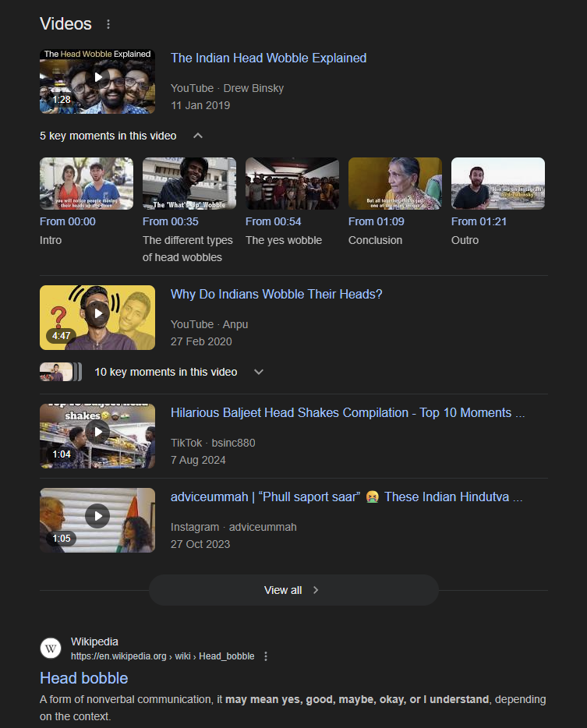The image size is (587, 728).
Task: Jump to From 01:09 moment
Action: pyautogui.click(x=377, y=221)
